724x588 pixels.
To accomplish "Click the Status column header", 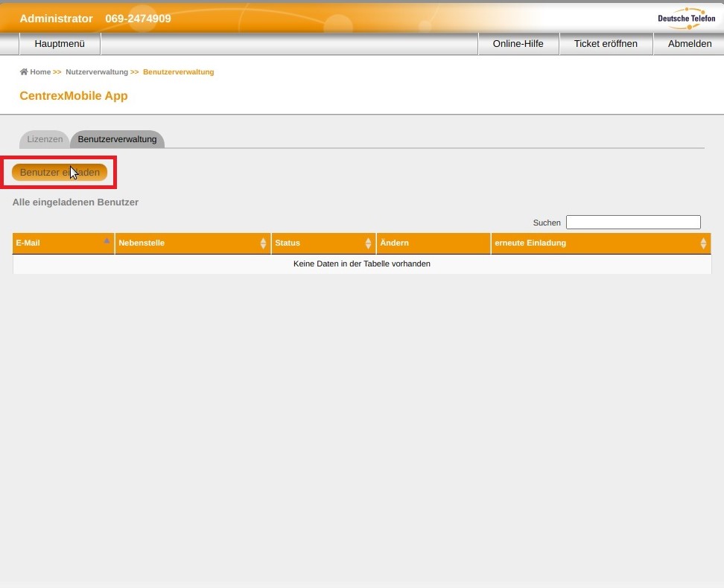I will pyautogui.click(x=323, y=243).
